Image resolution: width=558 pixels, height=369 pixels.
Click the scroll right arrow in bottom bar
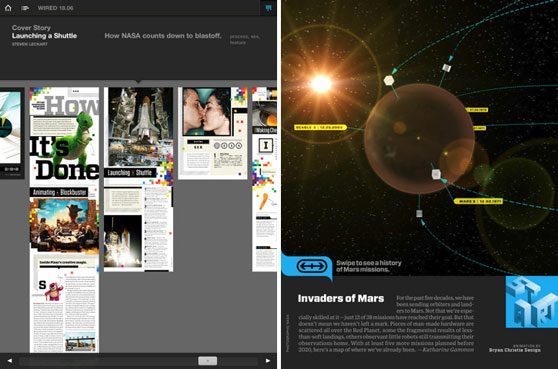268,360
